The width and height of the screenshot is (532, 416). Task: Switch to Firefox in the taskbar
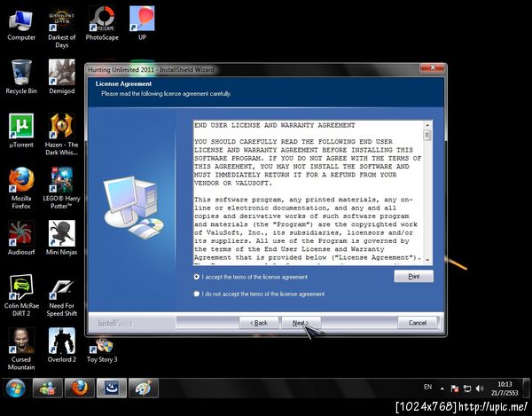pyautogui.click(x=80, y=389)
